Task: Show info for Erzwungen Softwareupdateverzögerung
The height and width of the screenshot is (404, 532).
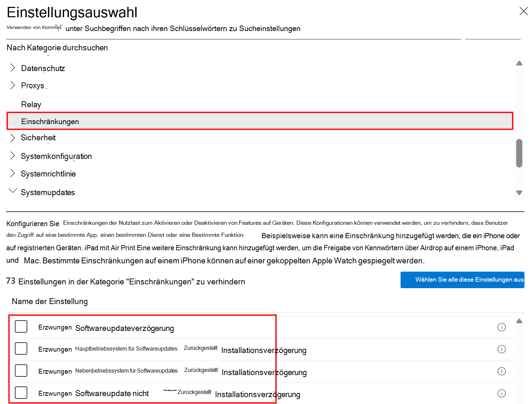Action: coord(501,327)
